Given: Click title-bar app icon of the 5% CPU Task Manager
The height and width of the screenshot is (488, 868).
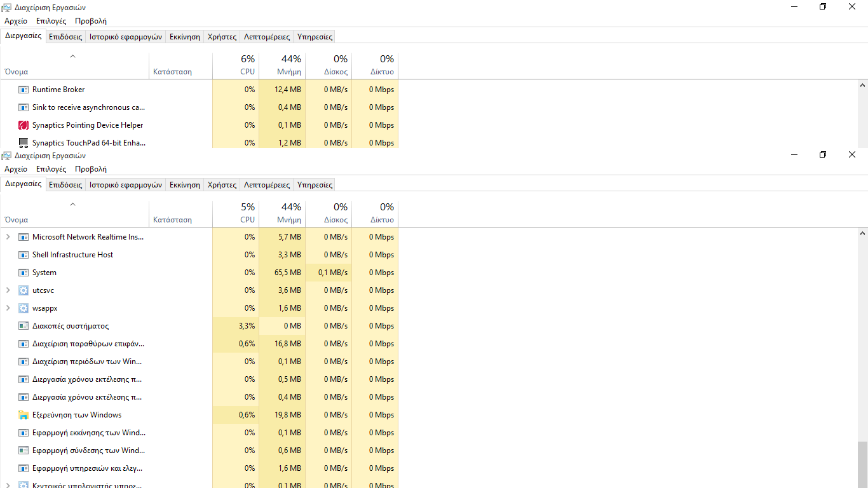Looking at the screenshot, I should (6, 156).
